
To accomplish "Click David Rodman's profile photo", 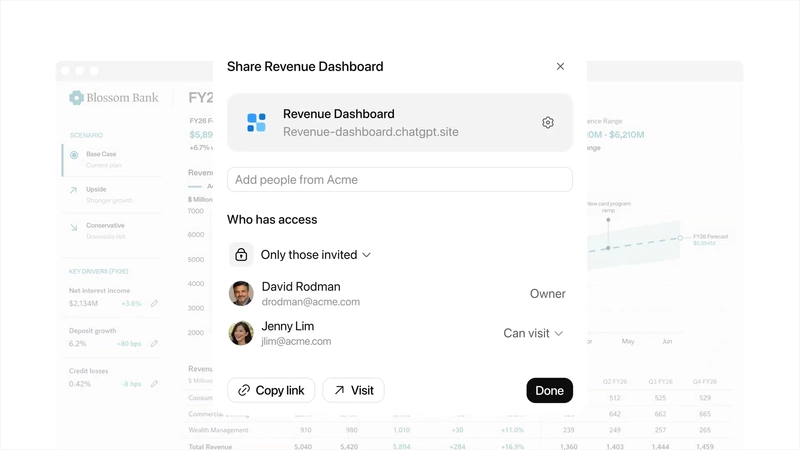I will pyautogui.click(x=241, y=293).
